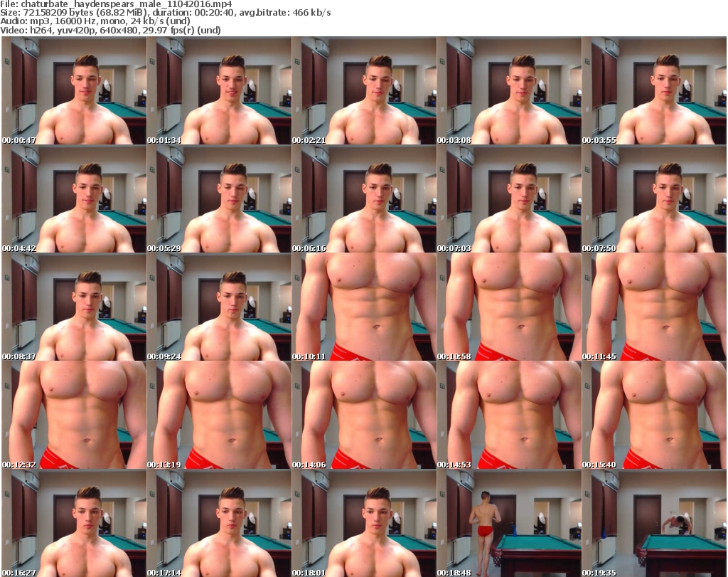Screen dimensions: 728x577
Task: Open the thumbnail timestamped 00:13:19
Action: pos(219,415)
